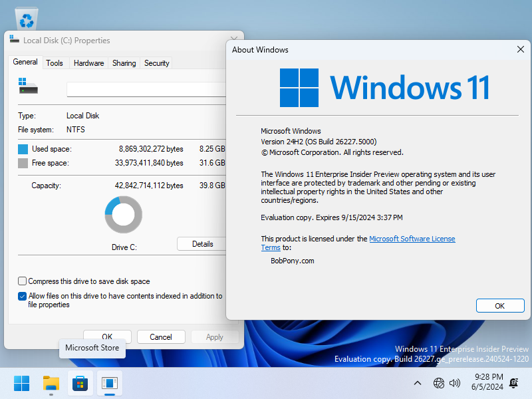Uncheck Allow files to have contents indexed
Screen dimensions: 532x399
click(22, 296)
